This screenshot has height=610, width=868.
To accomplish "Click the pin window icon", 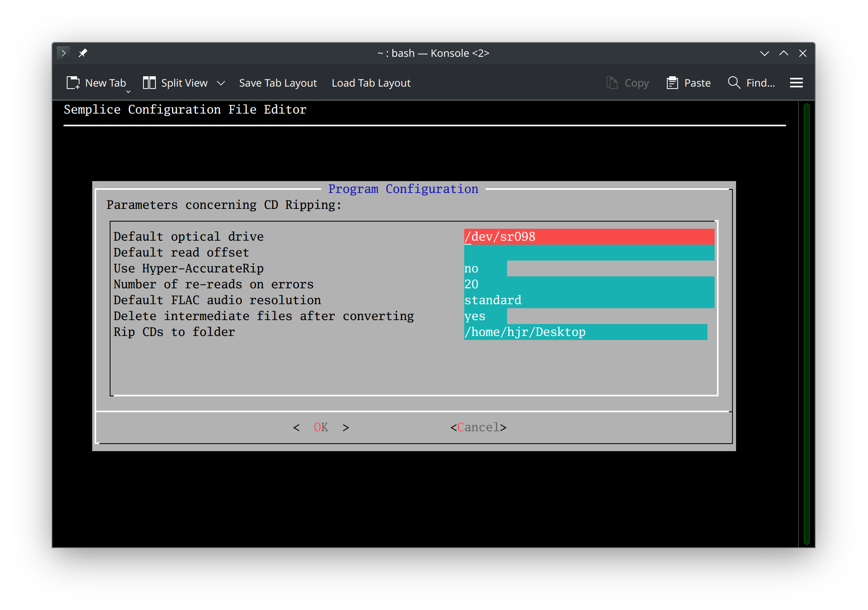I will click(x=83, y=53).
